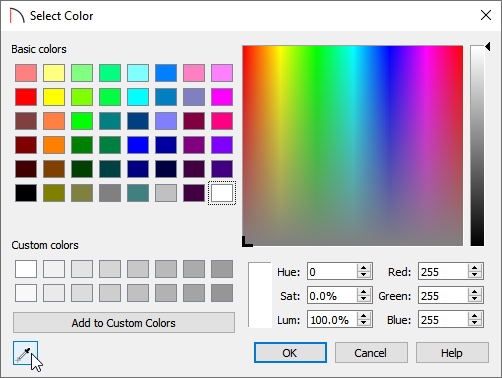The width and height of the screenshot is (502, 378).
Task: Pick the light silver gray swatch
Action: tap(166, 193)
